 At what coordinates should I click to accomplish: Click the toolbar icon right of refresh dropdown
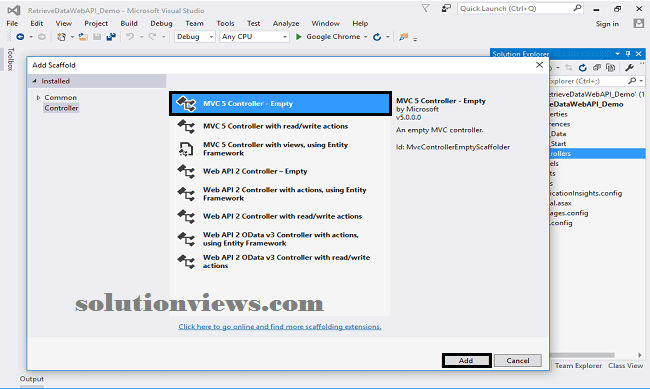tap(403, 37)
